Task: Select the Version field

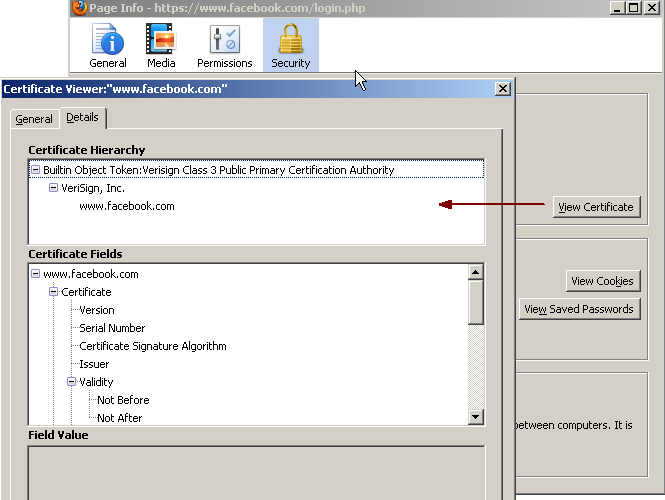Action: (x=97, y=310)
